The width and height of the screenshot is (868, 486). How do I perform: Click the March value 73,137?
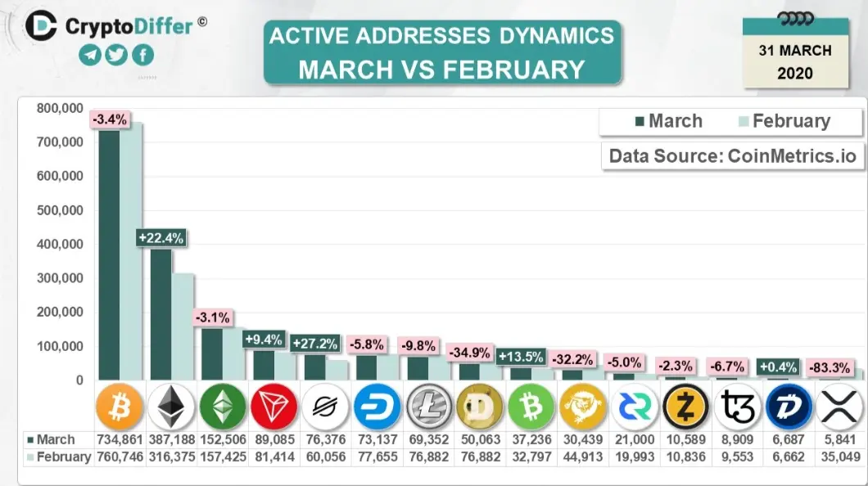[377, 440]
